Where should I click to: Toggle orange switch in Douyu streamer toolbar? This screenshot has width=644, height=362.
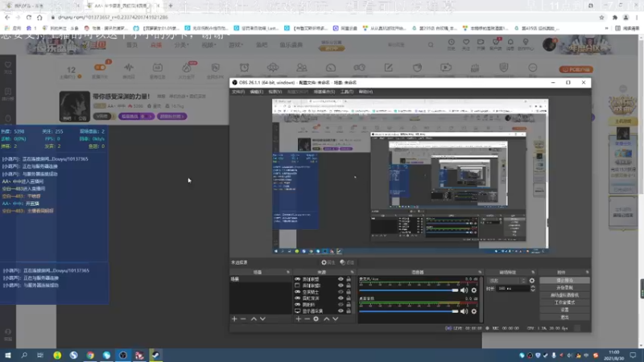100,68
